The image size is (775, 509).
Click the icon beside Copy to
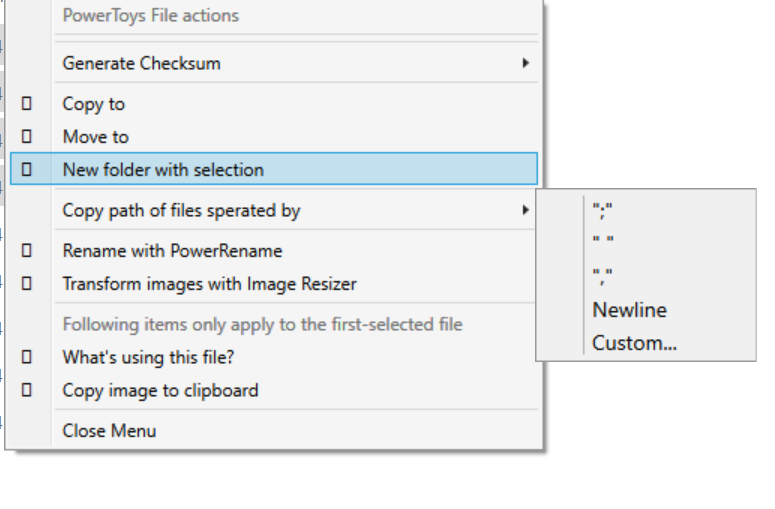tap(27, 104)
